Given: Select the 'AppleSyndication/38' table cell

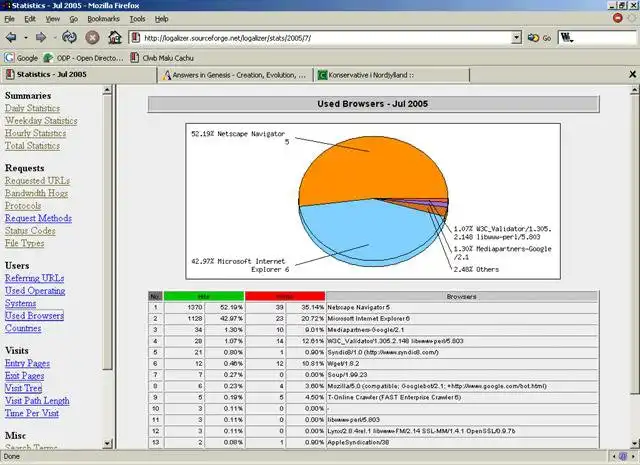Looking at the screenshot, I should (462, 442).
